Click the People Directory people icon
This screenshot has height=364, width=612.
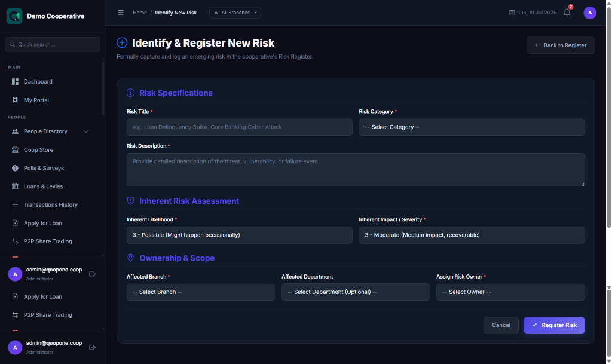click(15, 131)
